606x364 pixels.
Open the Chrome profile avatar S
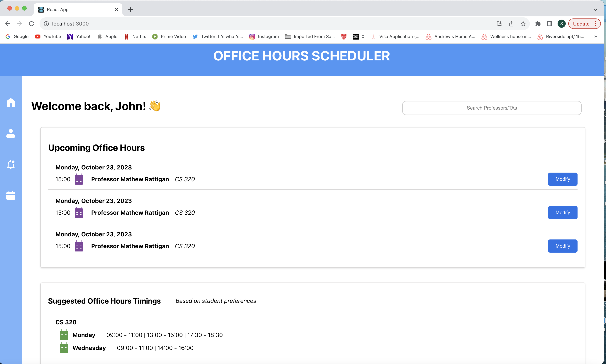tap(561, 23)
